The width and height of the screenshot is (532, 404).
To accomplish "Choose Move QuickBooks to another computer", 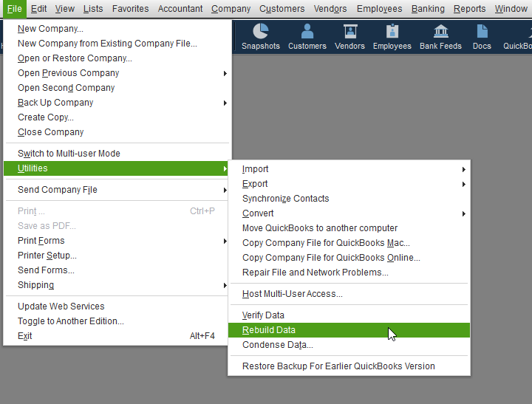I will (x=349, y=228).
